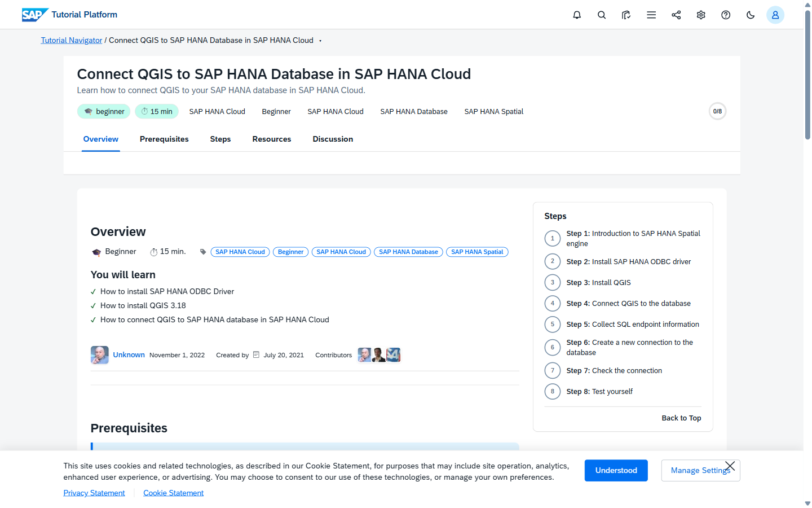Click the Tutorial Navigator breadcrumb link
812x508 pixels.
tap(72, 40)
